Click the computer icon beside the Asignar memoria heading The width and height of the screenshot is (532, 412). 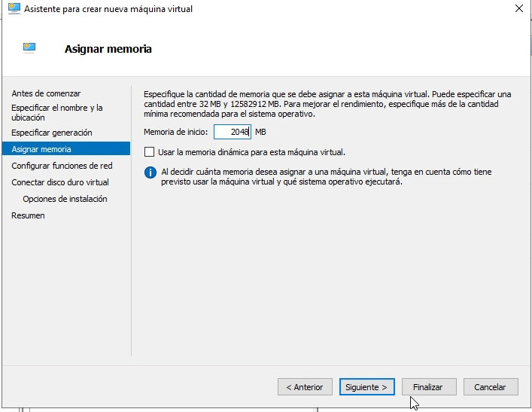coord(29,48)
